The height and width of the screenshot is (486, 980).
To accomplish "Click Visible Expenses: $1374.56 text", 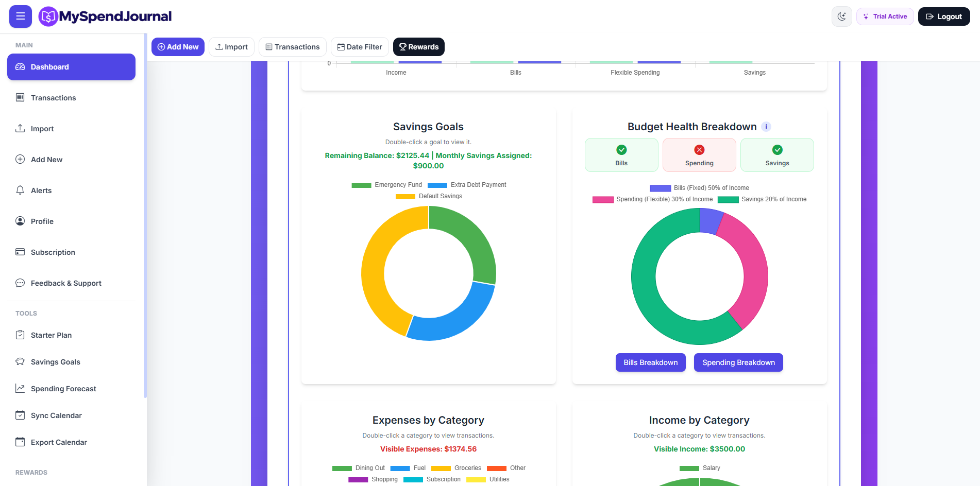I will [x=428, y=449].
